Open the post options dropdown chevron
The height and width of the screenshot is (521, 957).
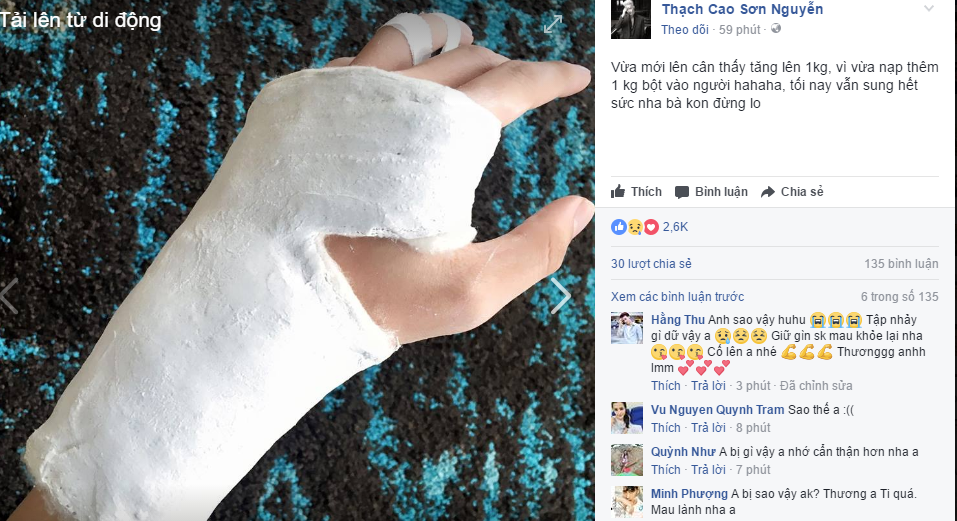pyautogui.click(x=928, y=9)
